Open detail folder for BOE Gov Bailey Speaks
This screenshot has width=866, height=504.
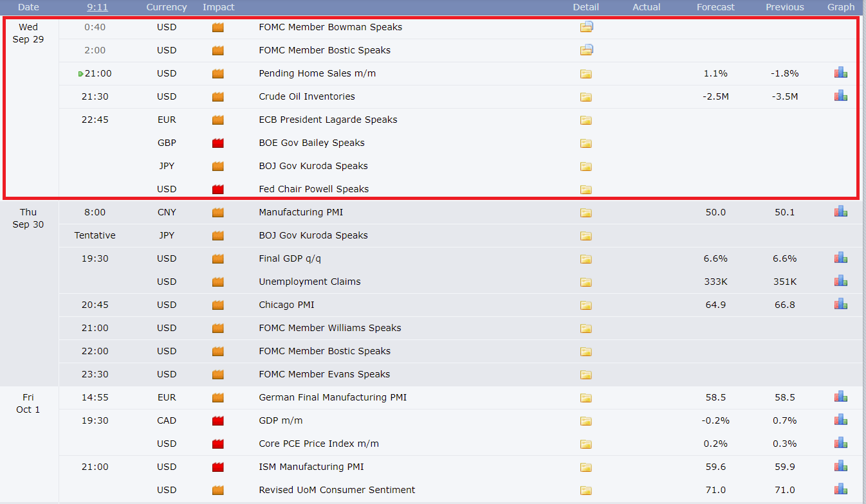pyautogui.click(x=585, y=143)
